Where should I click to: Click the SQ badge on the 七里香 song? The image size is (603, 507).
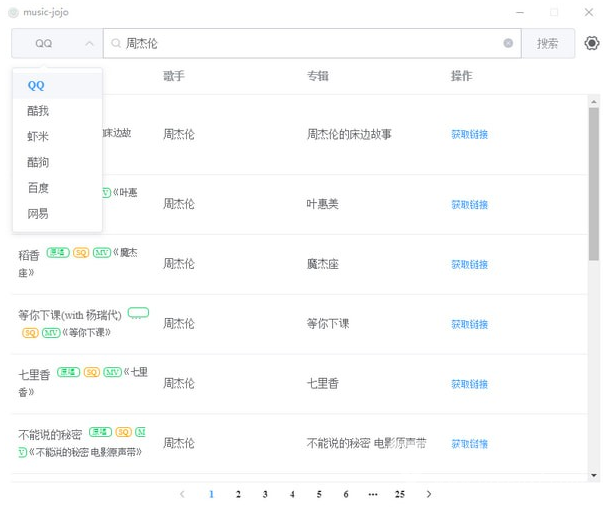point(92,372)
